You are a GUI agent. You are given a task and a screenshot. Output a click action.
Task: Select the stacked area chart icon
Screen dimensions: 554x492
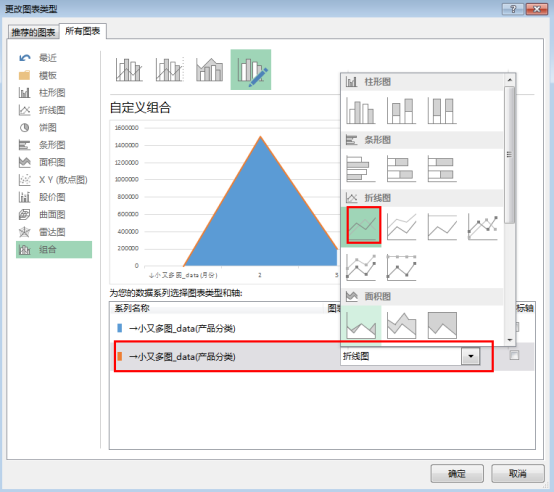point(402,325)
